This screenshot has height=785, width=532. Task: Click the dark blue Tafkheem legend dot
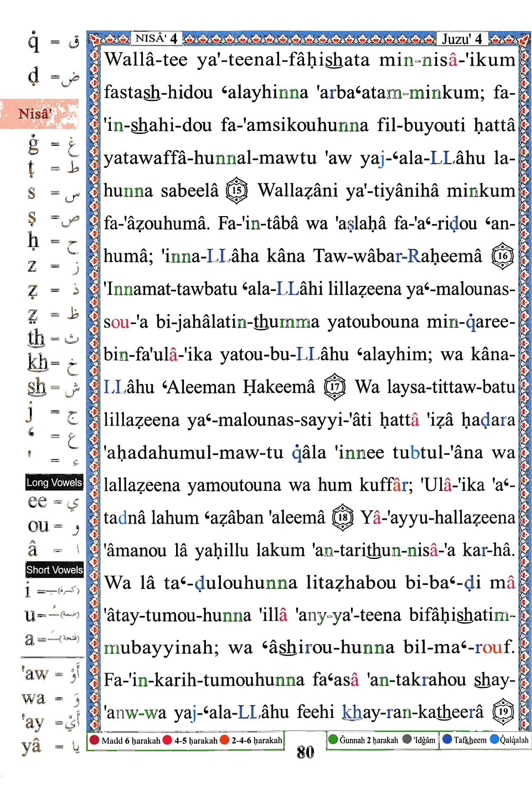[x=447, y=740]
